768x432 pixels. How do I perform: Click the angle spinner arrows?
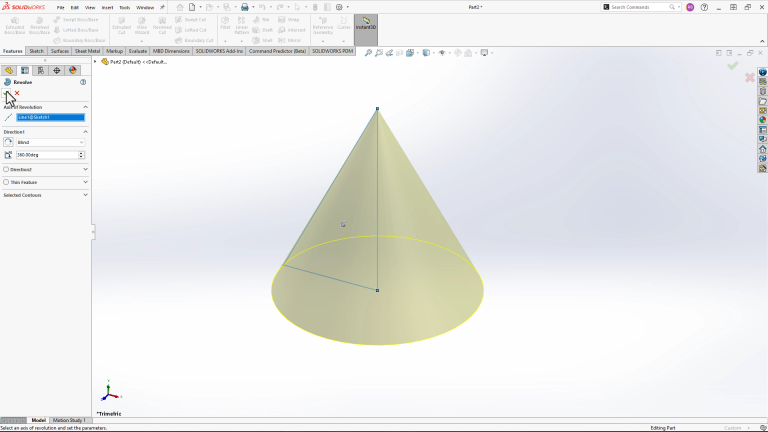(x=81, y=155)
